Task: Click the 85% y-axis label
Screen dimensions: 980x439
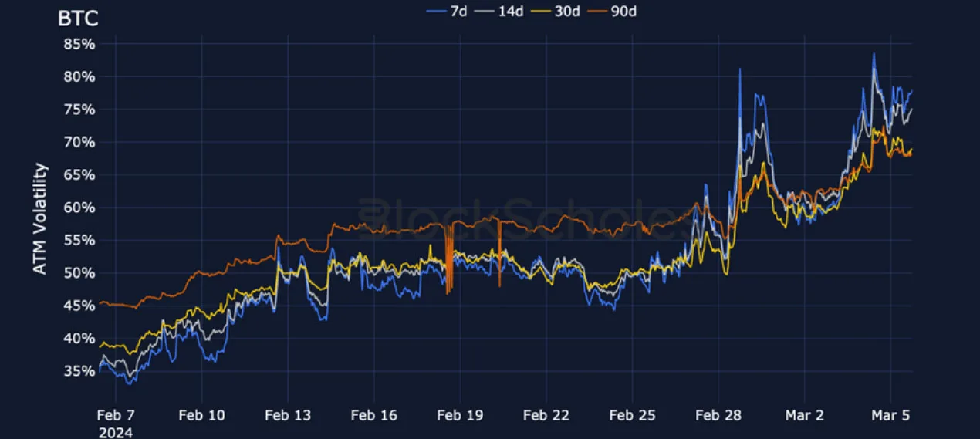Action: click(x=79, y=44)
